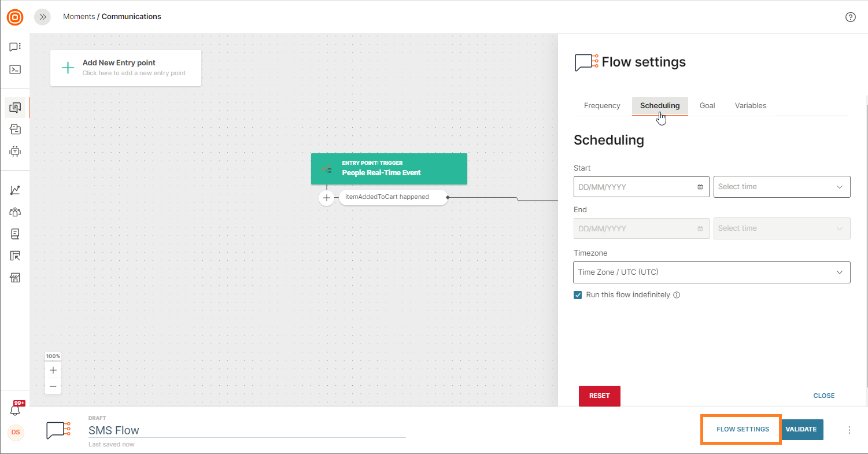This screenshot has width=868, height=454.
Task: Click the red RESET button
Action: [x=599, y=396]
